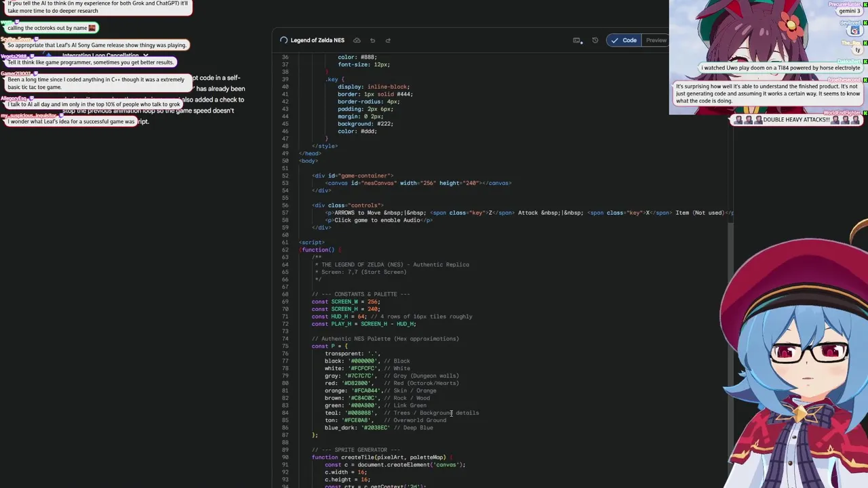Click the 'Authentic NES Palette' comment line
868x488 pixels.
(385, 338)
